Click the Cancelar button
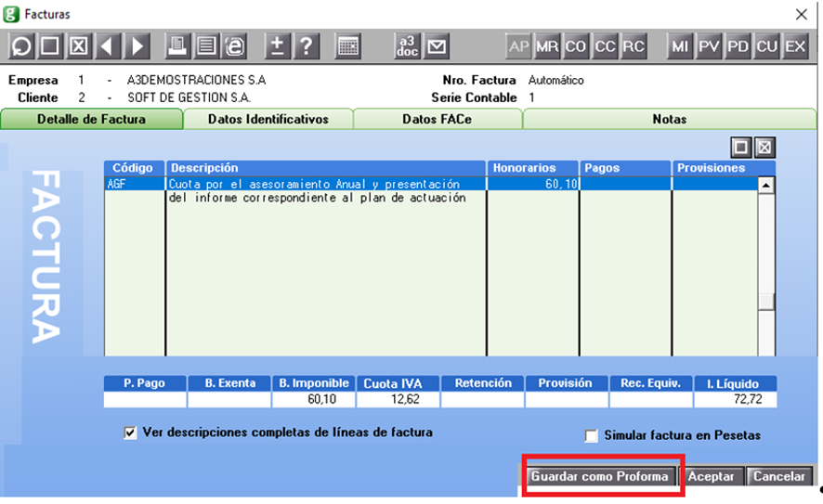 coord(779,476)
